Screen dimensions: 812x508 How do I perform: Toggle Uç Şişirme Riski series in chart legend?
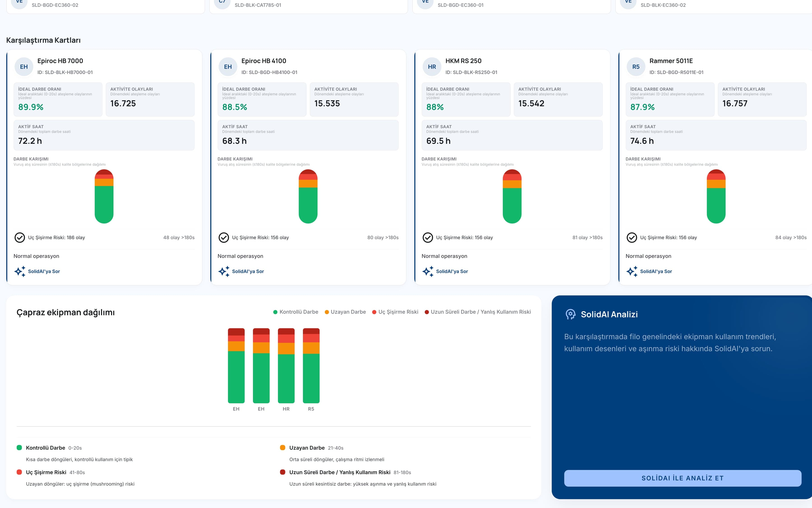(395, 312)
